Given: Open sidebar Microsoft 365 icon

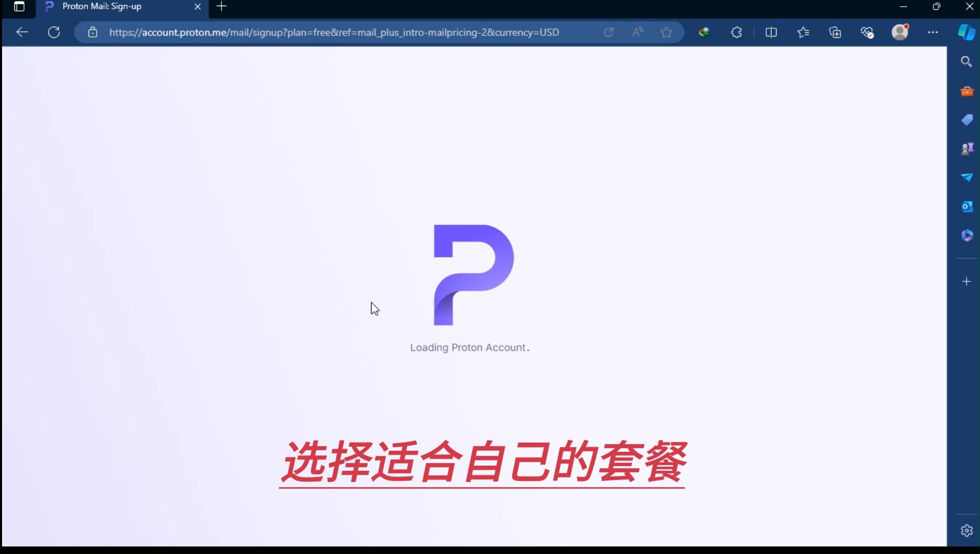Looking at the screenshot, I should pos(967,235).
